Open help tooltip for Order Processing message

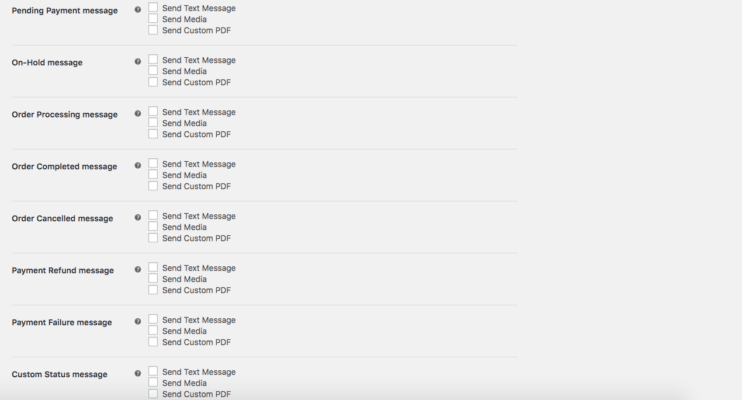tap(138, 114)
